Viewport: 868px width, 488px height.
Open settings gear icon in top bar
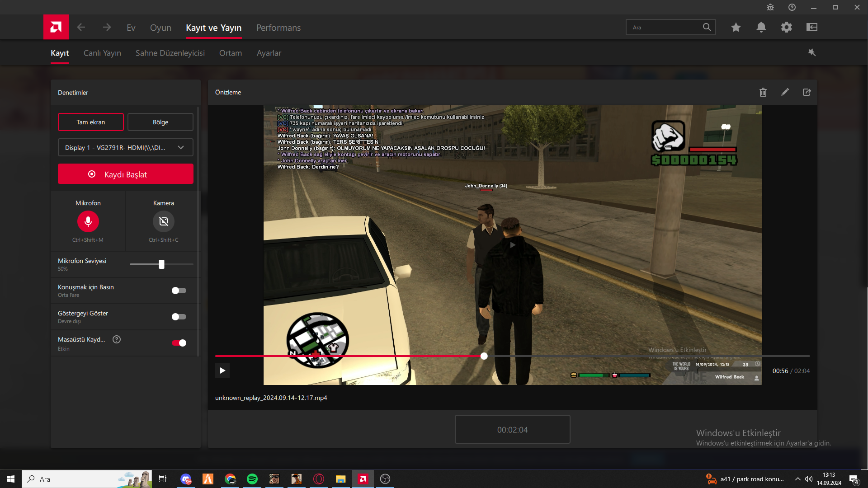click(x=787, y=28)
